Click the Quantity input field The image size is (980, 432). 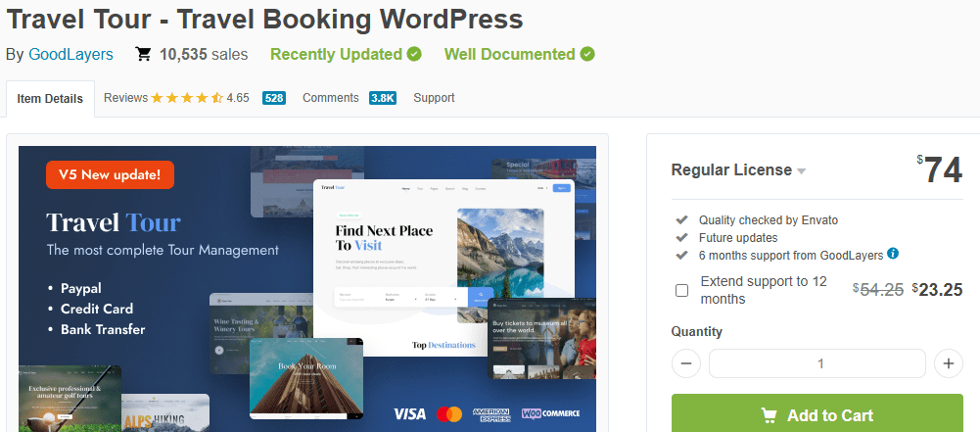point(817,363)
